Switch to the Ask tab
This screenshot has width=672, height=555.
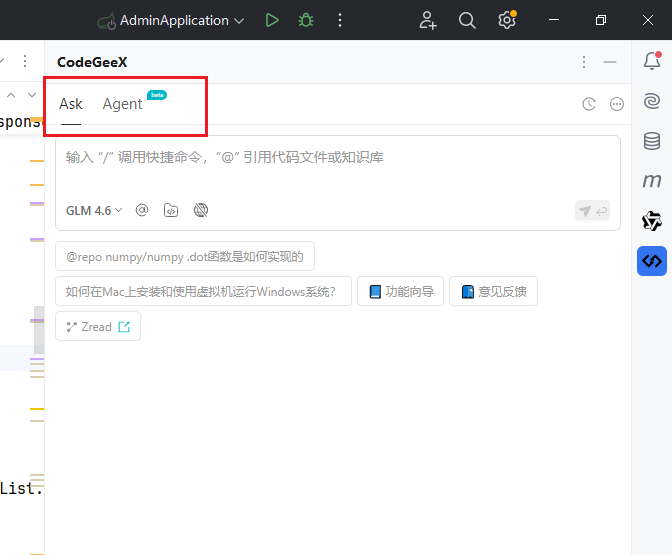(x=71, y=104)
